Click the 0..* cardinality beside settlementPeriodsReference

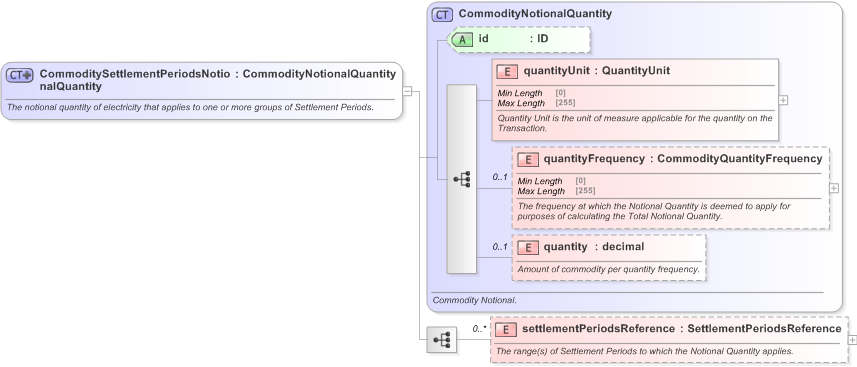click(479, 329)
